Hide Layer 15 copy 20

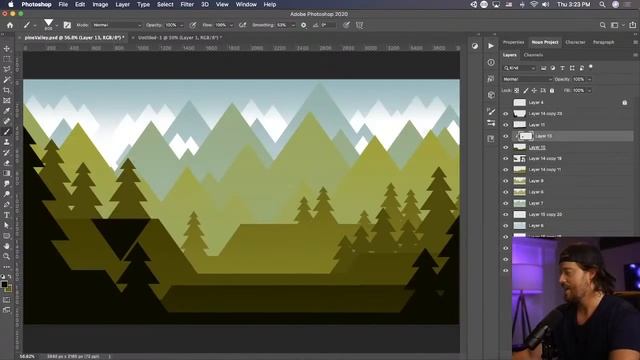click(x=506, y=214)
